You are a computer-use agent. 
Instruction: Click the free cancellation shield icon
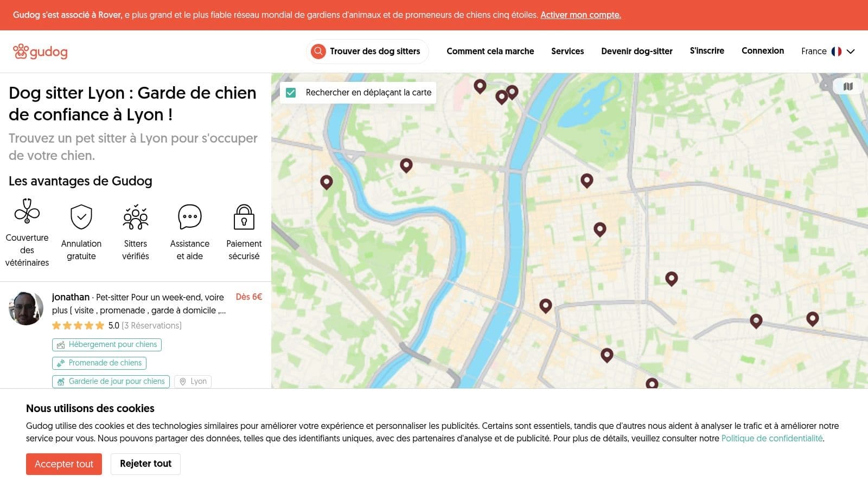(81, 217)
